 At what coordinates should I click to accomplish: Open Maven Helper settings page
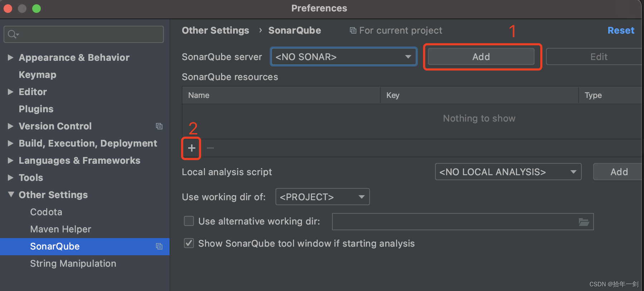pyautogui.click(x=60, y=229)
